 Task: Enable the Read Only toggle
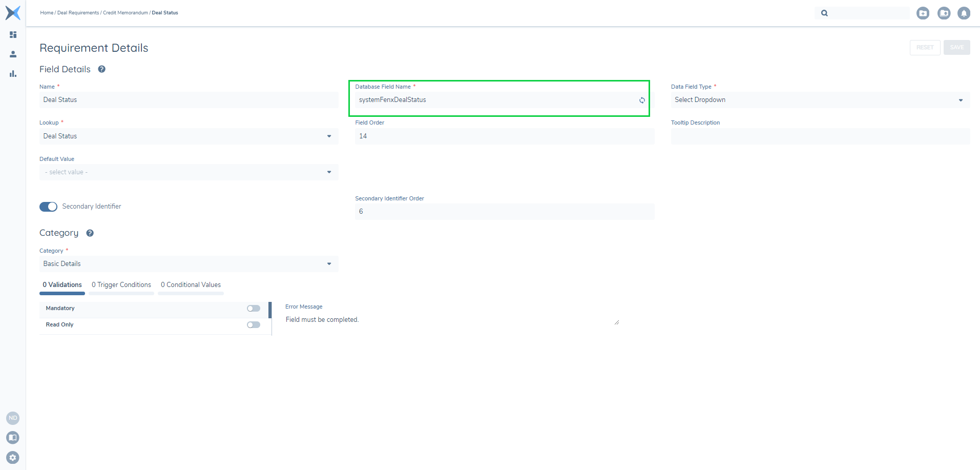[254, 325]
